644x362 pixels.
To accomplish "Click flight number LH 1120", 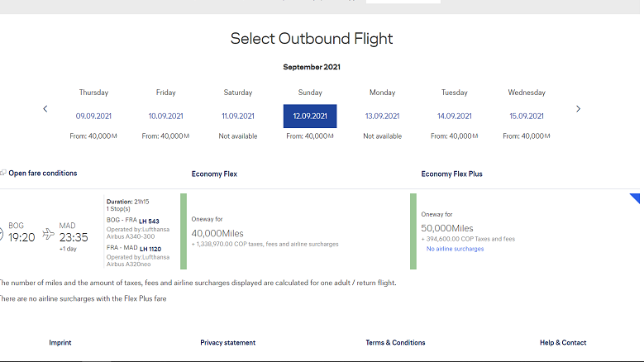I will (x=150, y=249).
